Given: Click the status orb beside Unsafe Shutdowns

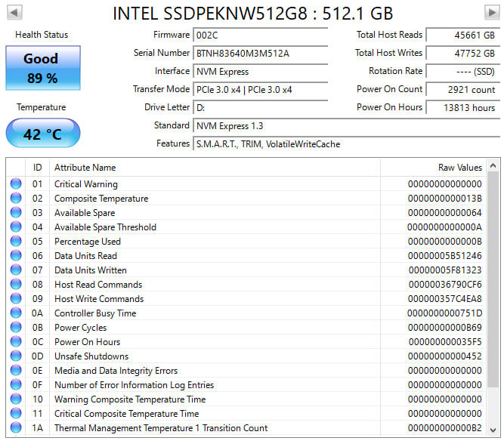Looking at the screenshot, I should (16, 356).
